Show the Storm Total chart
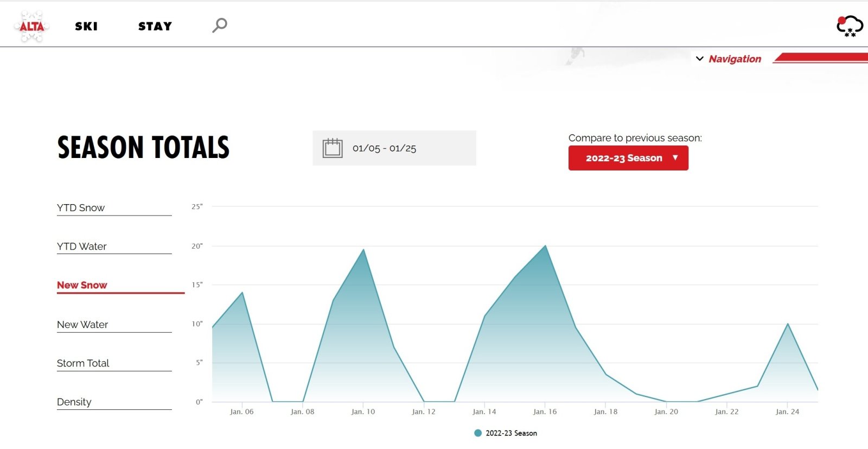 [x=83, y=363]
